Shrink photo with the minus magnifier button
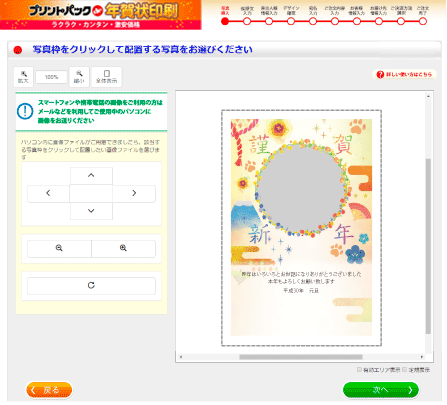447x405 pixels. (x=59, y=248)
